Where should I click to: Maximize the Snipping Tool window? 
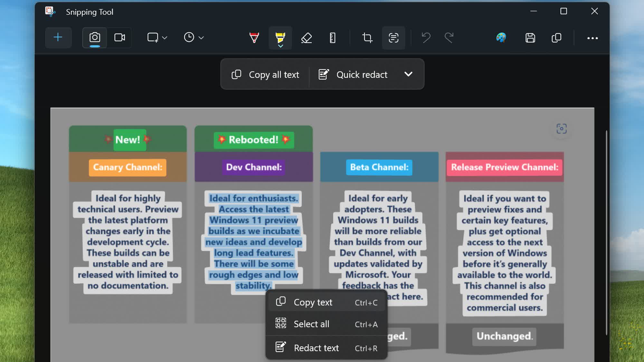[x=563, y=12]
